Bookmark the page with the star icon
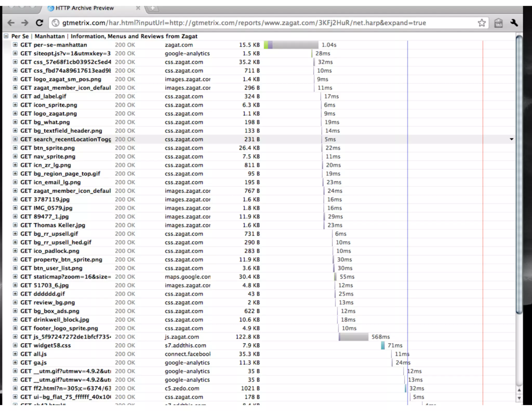532x411 pixels. click(482, 23)
